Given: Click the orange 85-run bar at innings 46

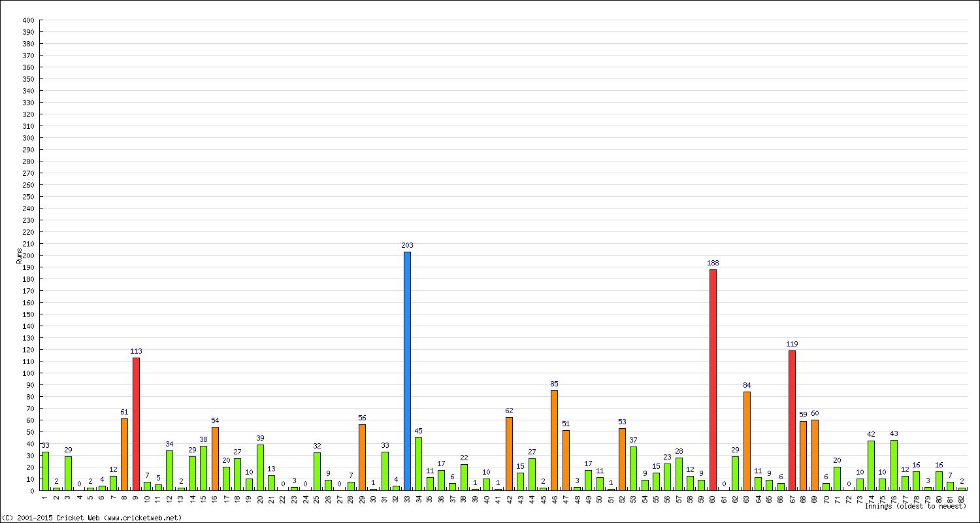Looking at the screenshot, I should point(554,440).
